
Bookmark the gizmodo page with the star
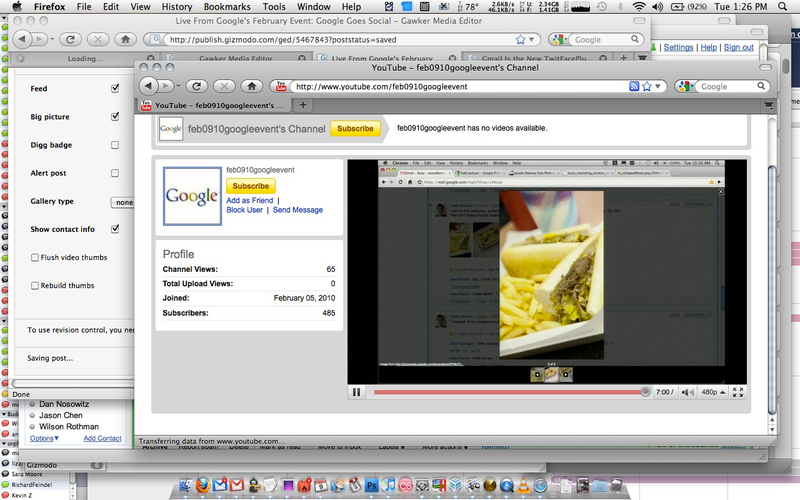click(x=520, y=39)
